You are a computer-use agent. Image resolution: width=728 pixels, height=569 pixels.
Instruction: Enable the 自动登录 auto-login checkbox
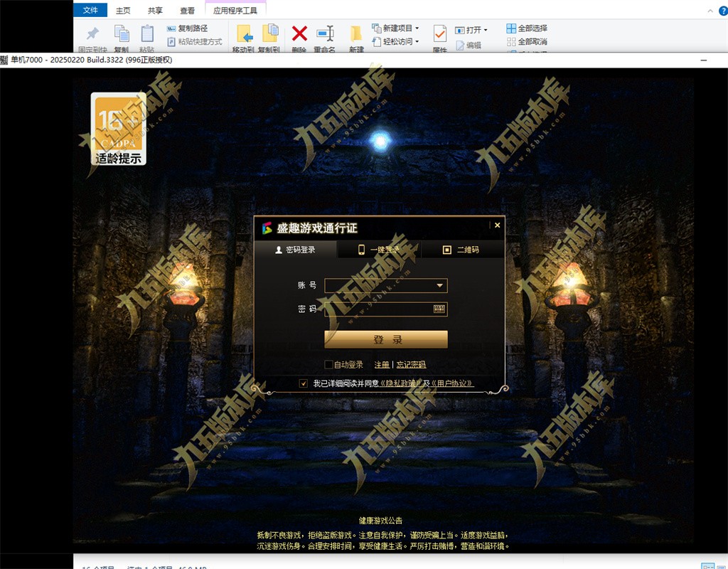click(x=328, y=364)
